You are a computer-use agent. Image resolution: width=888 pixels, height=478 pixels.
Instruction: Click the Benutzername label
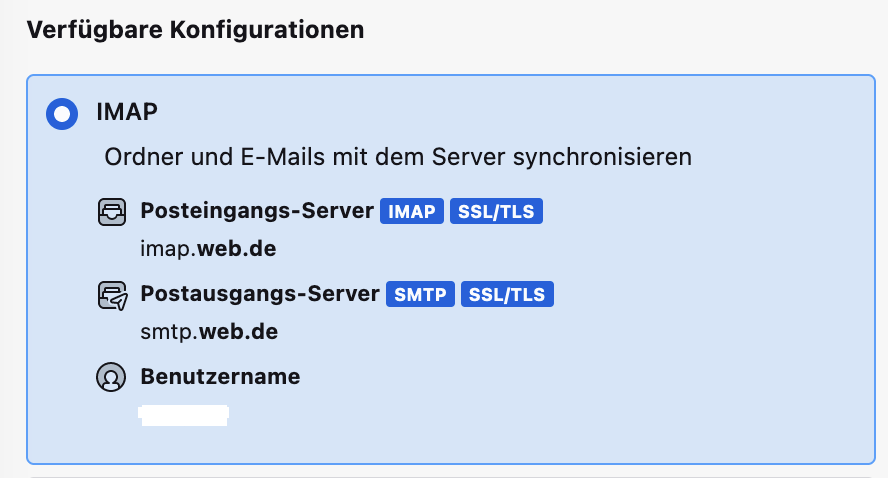click(220, 377)
